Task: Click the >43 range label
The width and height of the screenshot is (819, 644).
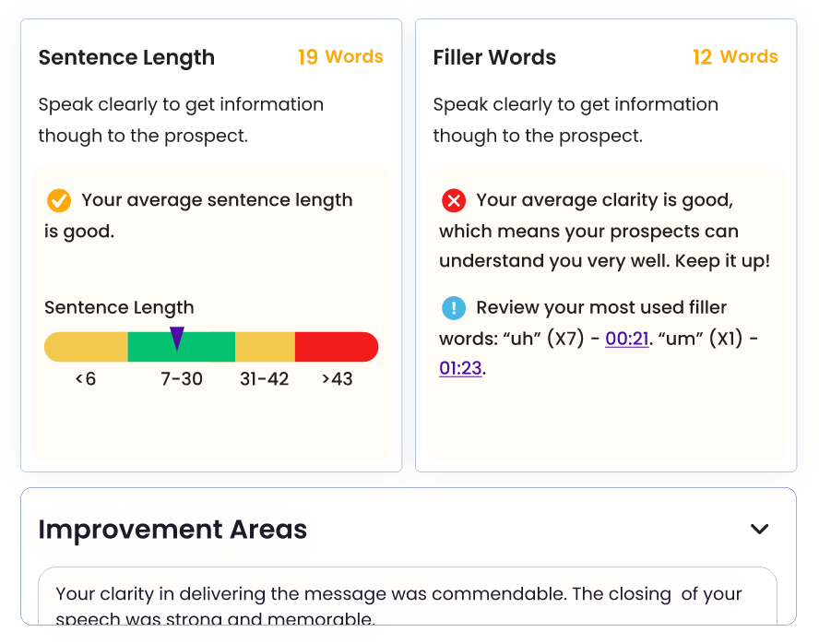Action: point(337,379)
